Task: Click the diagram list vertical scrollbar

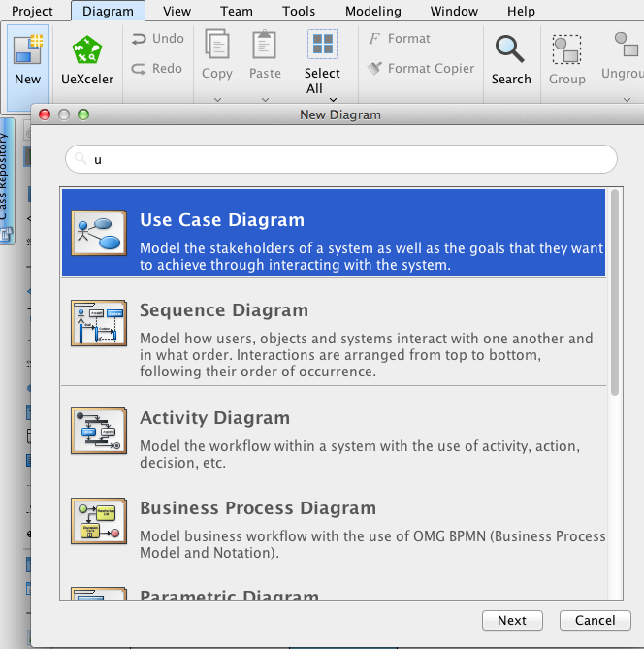Action: coord(615,291)
